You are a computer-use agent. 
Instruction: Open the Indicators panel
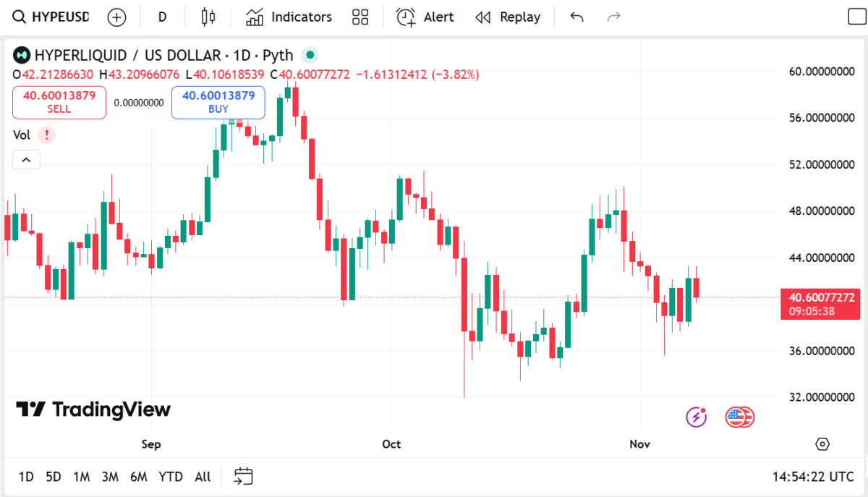coord(289,17)
